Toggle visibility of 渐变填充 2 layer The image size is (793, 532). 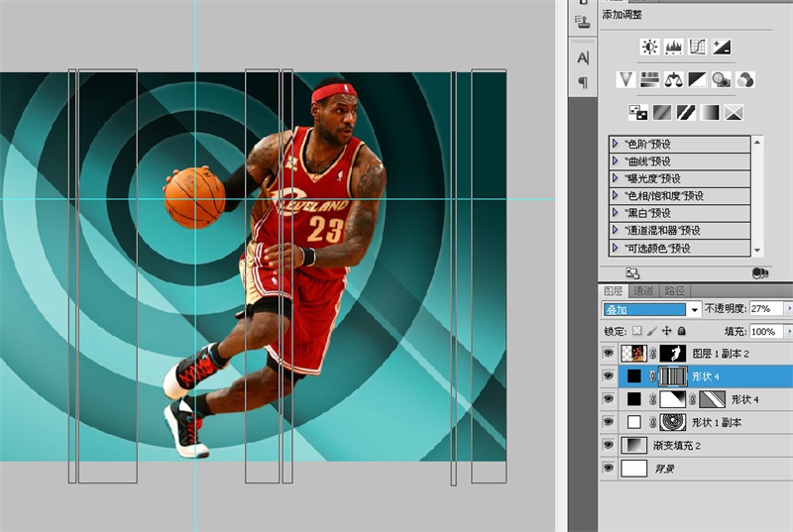(x=607, y=445)
